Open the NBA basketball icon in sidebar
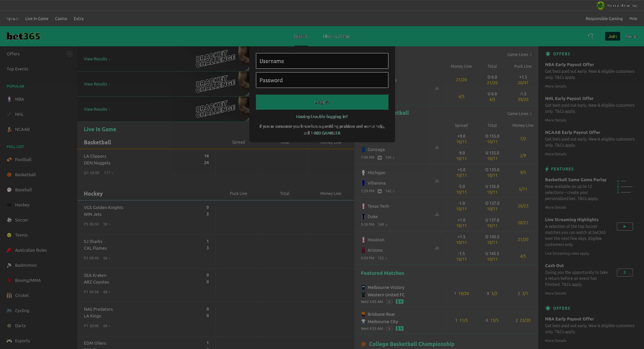Image resolution: width=644 pixels, height=349 pixels. [x=9, y=99]
